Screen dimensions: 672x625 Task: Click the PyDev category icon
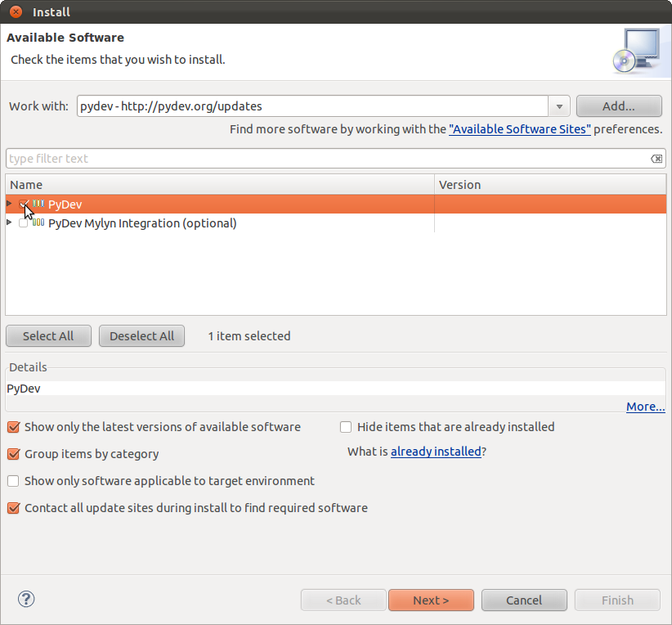click(38, 205)
